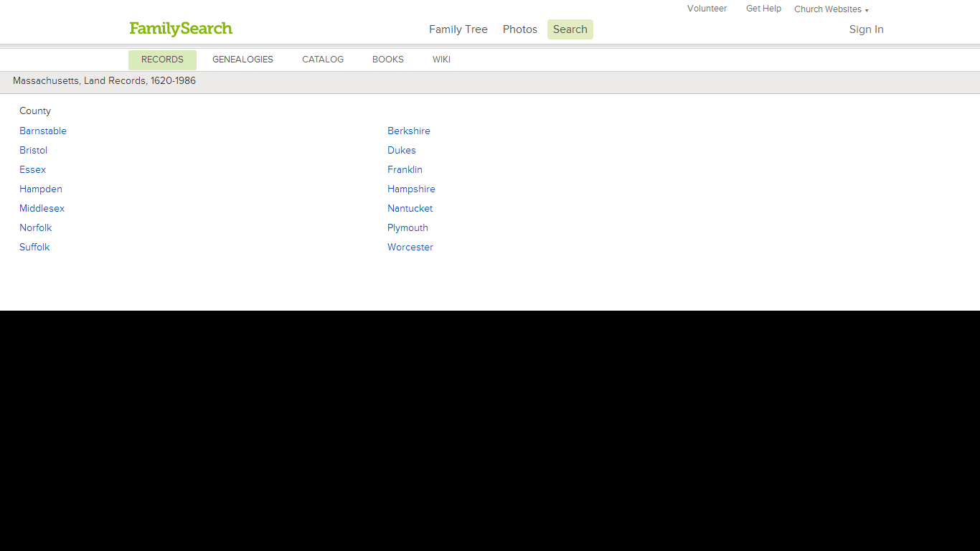980x551 pixels.
Task: Choose Suffolk county
Action: [34, 248]
